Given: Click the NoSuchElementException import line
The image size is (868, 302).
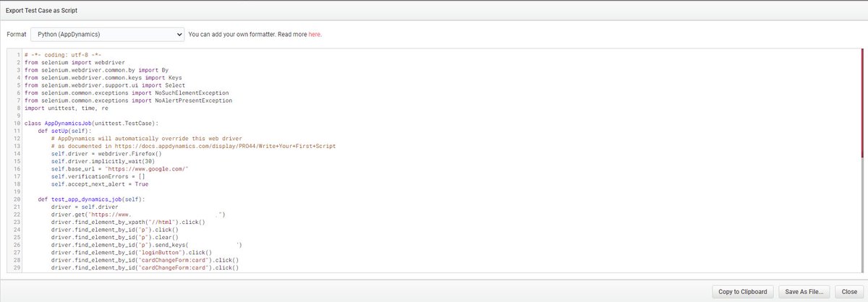Looking at the screenshot, I should (x=127, y=92).
